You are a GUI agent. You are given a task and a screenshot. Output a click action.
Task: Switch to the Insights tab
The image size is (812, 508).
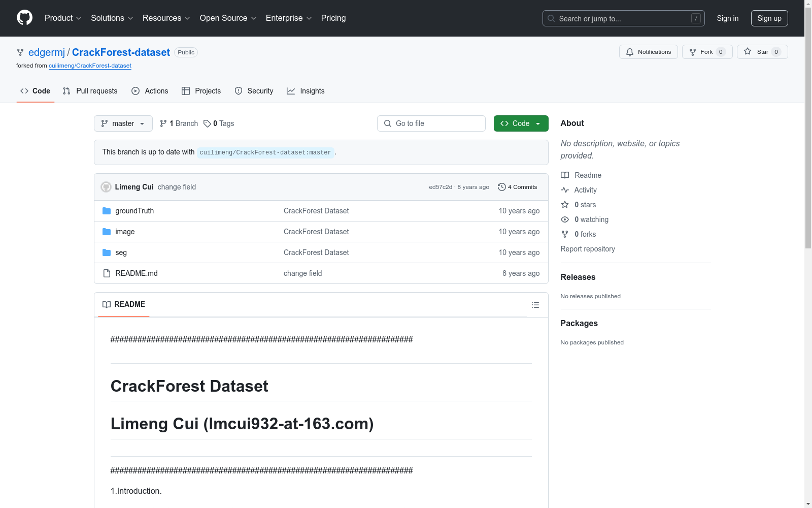click(306, 91)
